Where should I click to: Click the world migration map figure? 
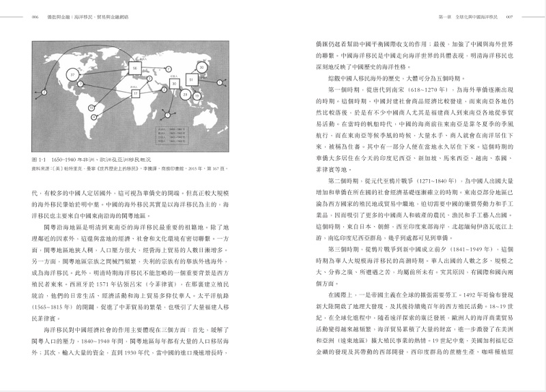(130, 96)
